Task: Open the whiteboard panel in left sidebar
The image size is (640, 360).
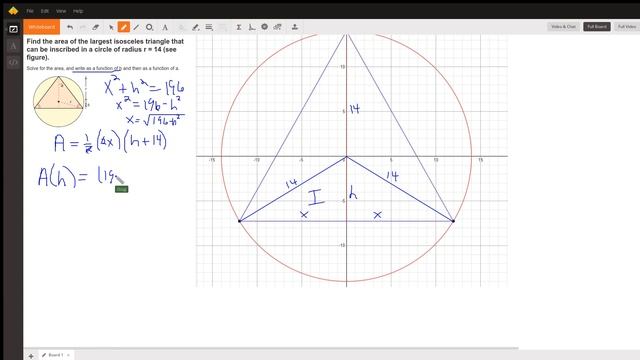Action: tap(13, 29)
